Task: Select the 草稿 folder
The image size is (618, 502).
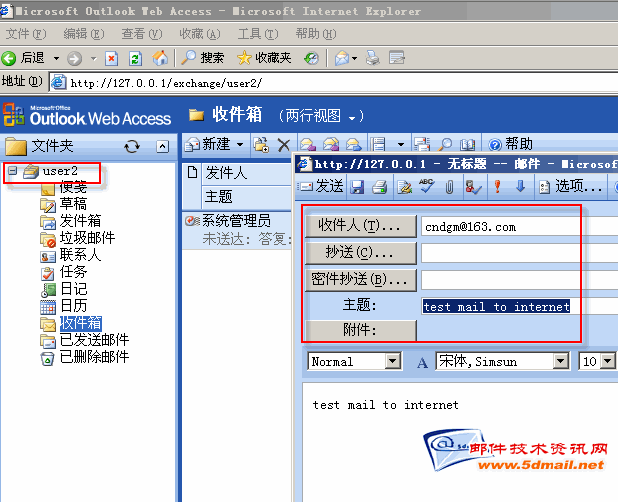Action: (x=73, y=204)
